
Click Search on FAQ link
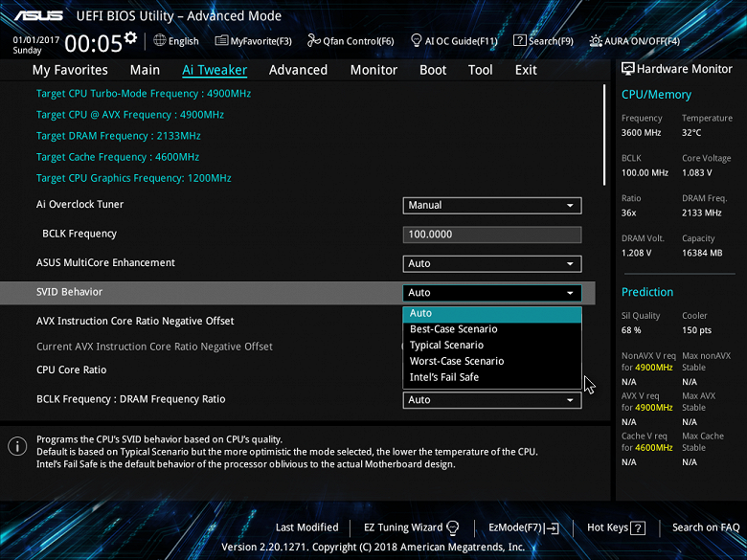pos(706,527)
